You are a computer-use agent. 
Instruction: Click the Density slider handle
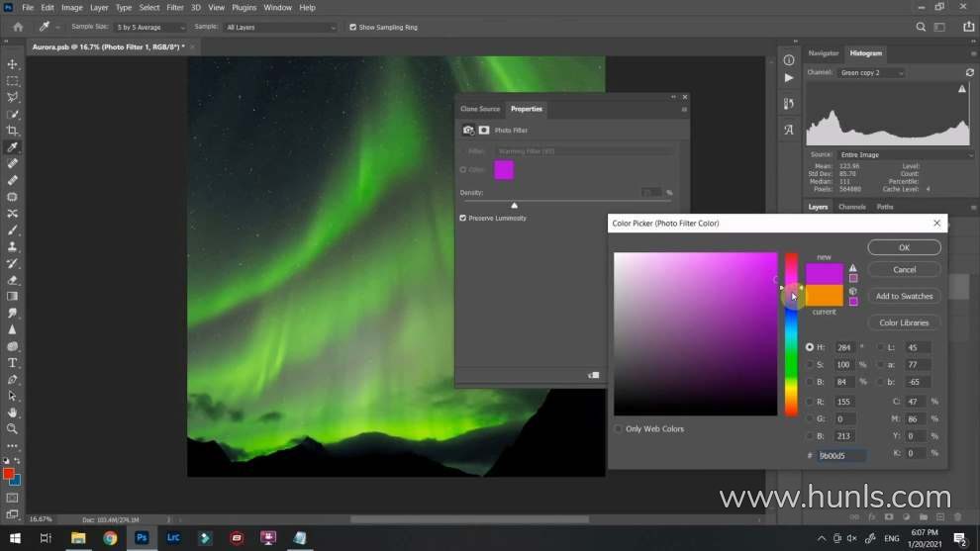point(515,206)
